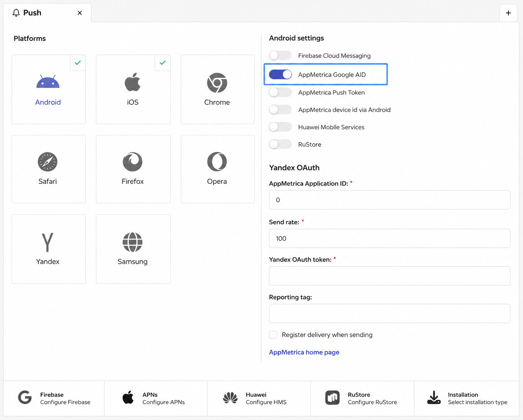Open Configure RuStore footer item
The width and height of the screenshot is (523, 420).
[x=362, y=398]
